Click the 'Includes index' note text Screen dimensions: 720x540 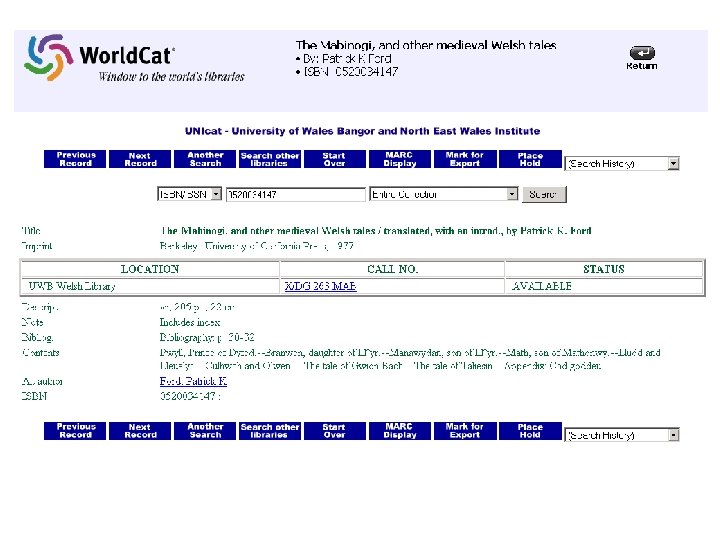190,322
